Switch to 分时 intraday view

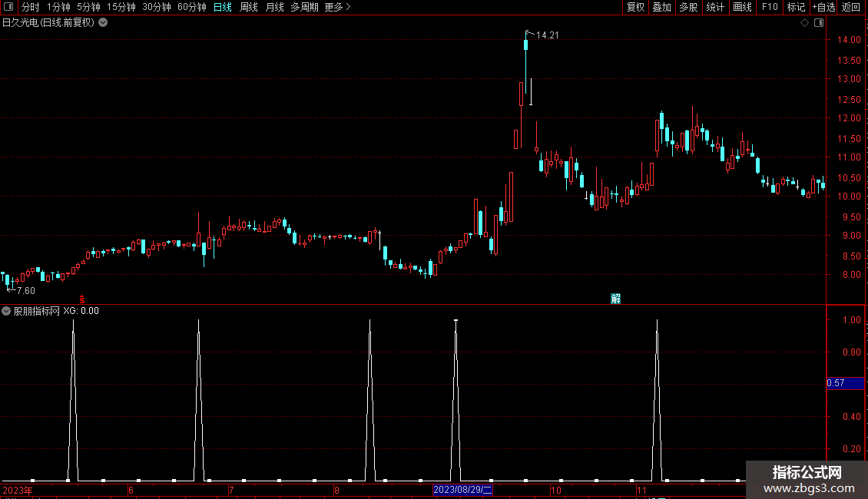click(31, 7)
